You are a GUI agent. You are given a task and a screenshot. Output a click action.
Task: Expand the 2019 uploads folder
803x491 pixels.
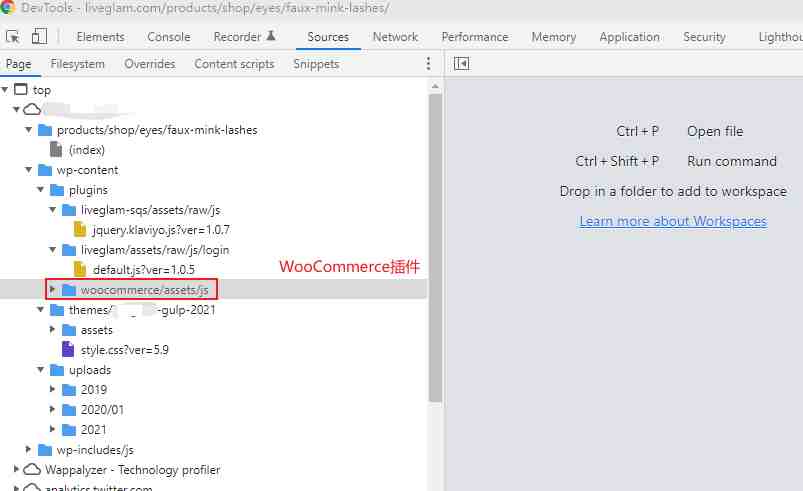click(53, 390)
